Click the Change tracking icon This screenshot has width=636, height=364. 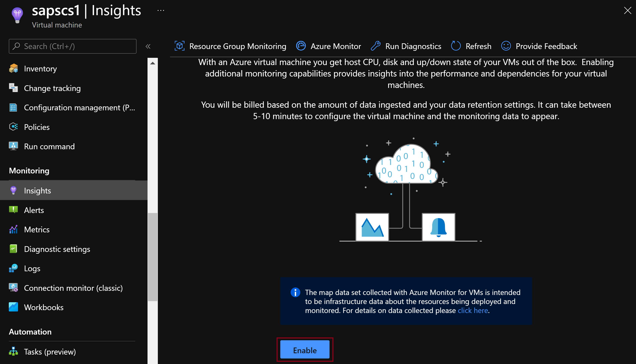point(13,88)
